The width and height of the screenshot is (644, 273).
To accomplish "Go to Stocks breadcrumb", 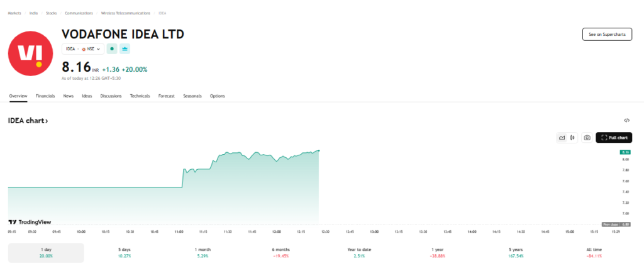I will 52,13.
